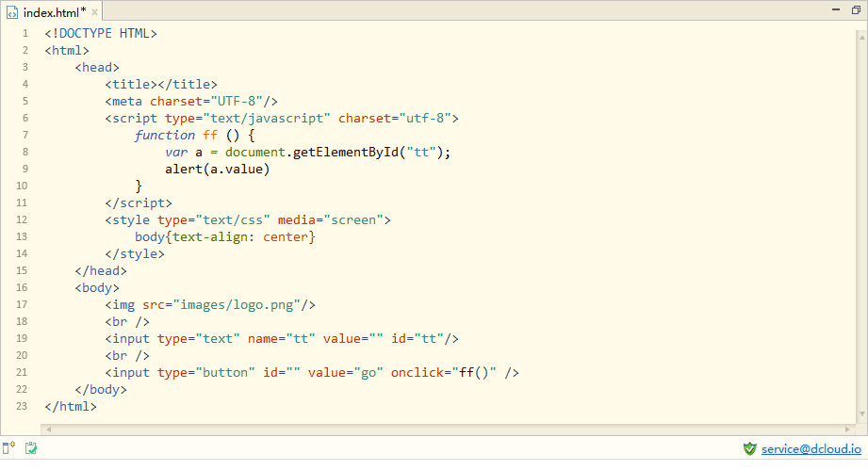Click the horizontal scrollbar track

coord(448,429)
